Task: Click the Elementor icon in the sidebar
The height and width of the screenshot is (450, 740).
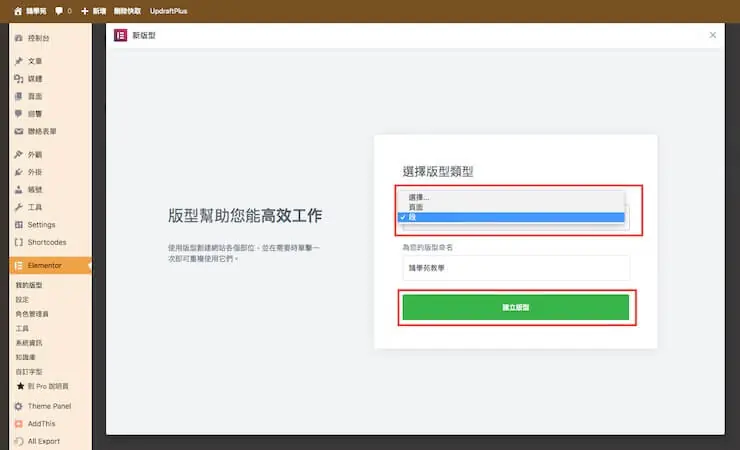Action: click(x=18, y=266)
